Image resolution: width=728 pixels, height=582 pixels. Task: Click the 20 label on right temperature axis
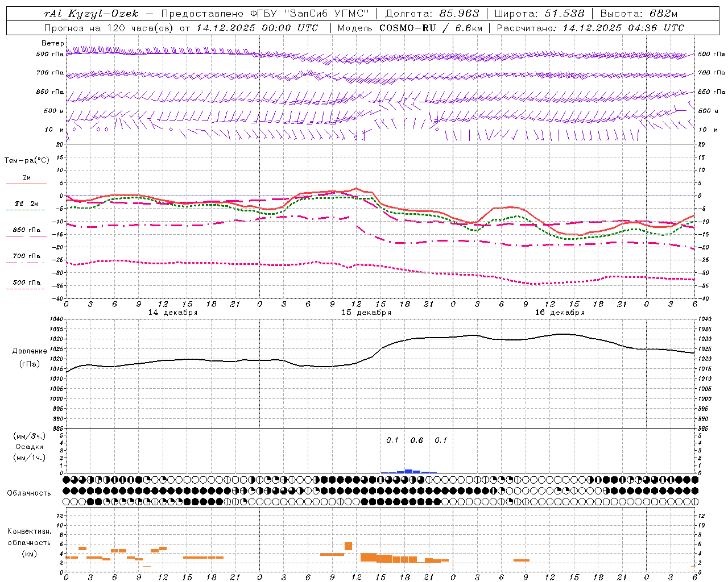(702, 145)
